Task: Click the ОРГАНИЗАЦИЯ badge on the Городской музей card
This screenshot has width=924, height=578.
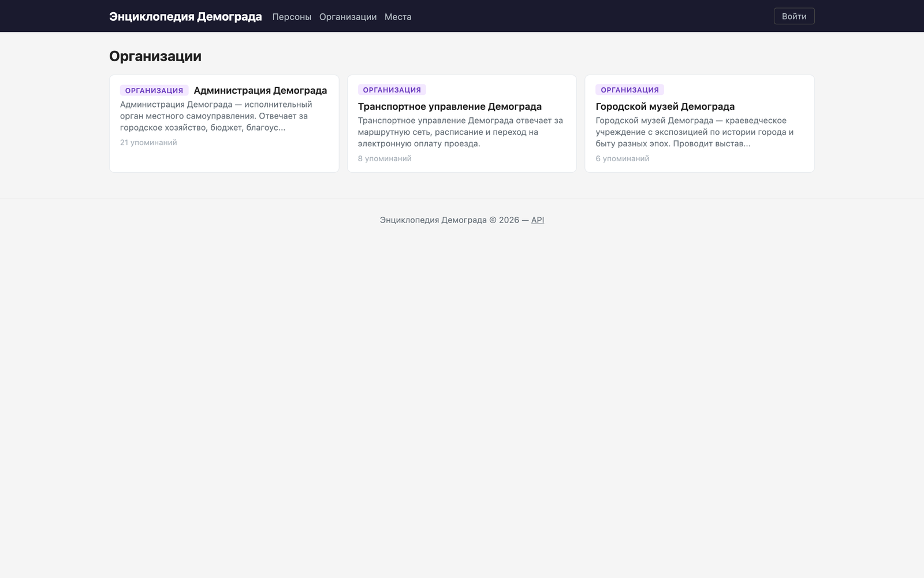Action: click(x=630, y=90)
